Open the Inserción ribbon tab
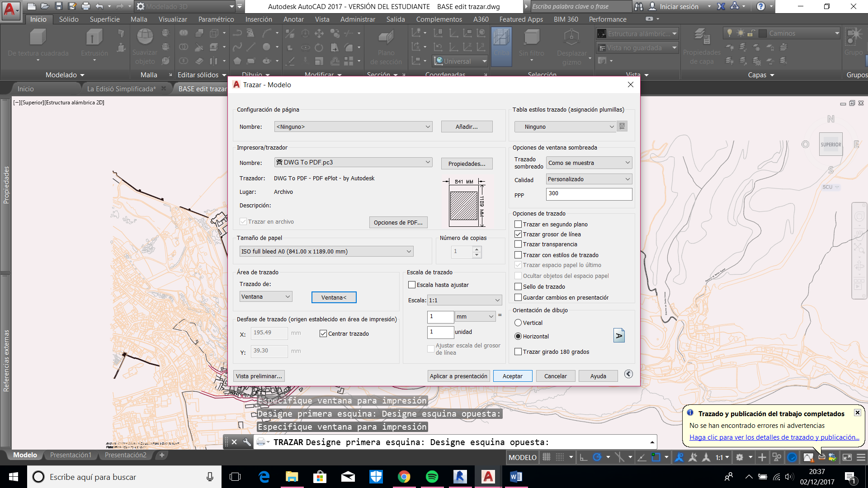This screenshot has height=488, width=868. pyautogui.click(x=259, y=19)
